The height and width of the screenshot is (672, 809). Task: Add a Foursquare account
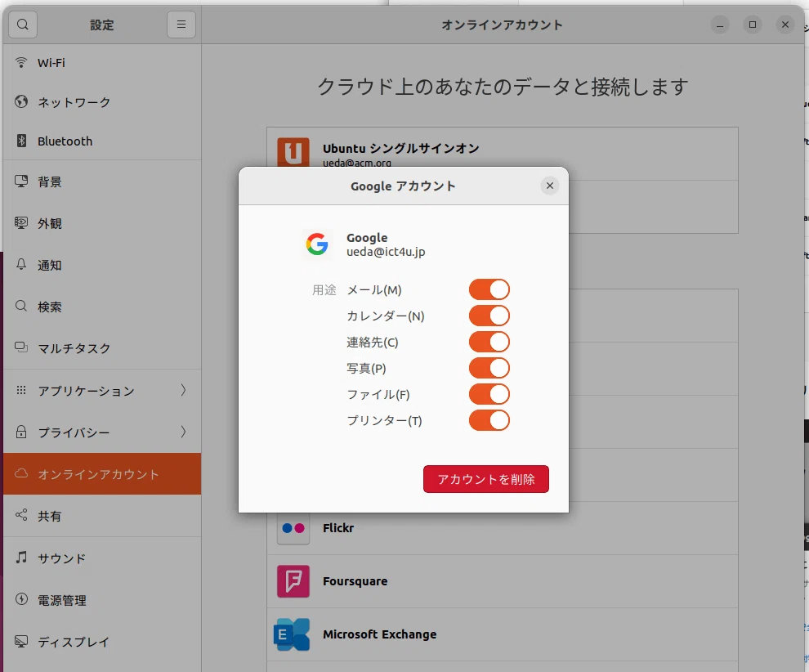[x=502, y=581]
